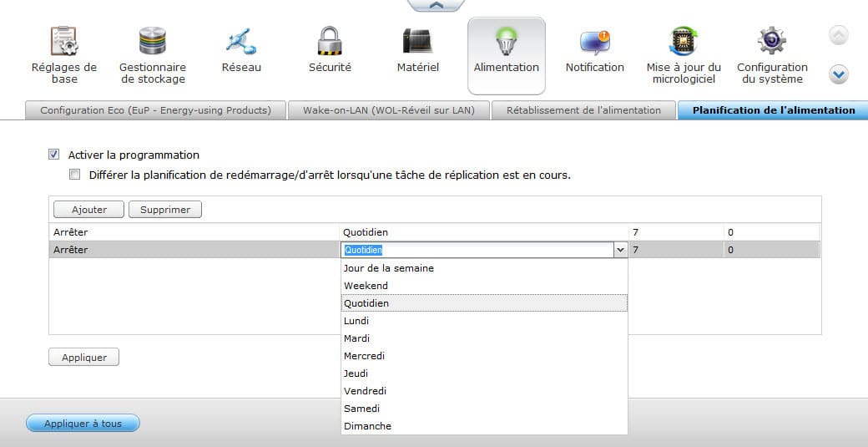The image size is (868, 447).
Task: Click hour value 7 in selected row
Action: pos(635,250)
